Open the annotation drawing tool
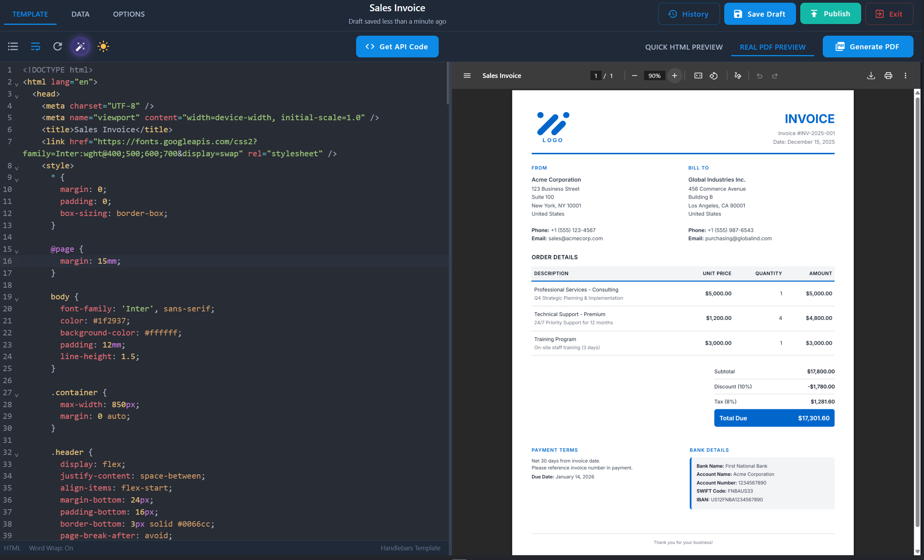924x560 pixels. tap(738, 76)
